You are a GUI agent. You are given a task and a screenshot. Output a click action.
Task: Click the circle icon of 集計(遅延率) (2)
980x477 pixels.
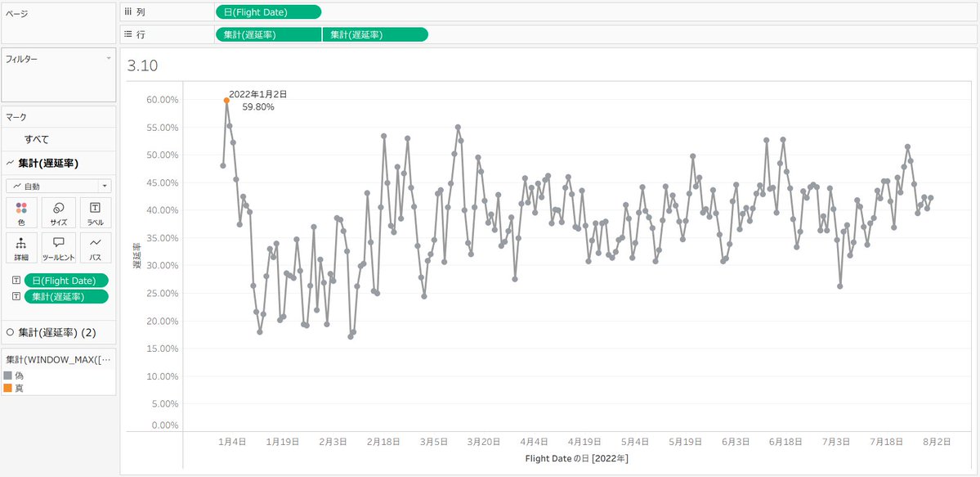click(x=10, y=332)
